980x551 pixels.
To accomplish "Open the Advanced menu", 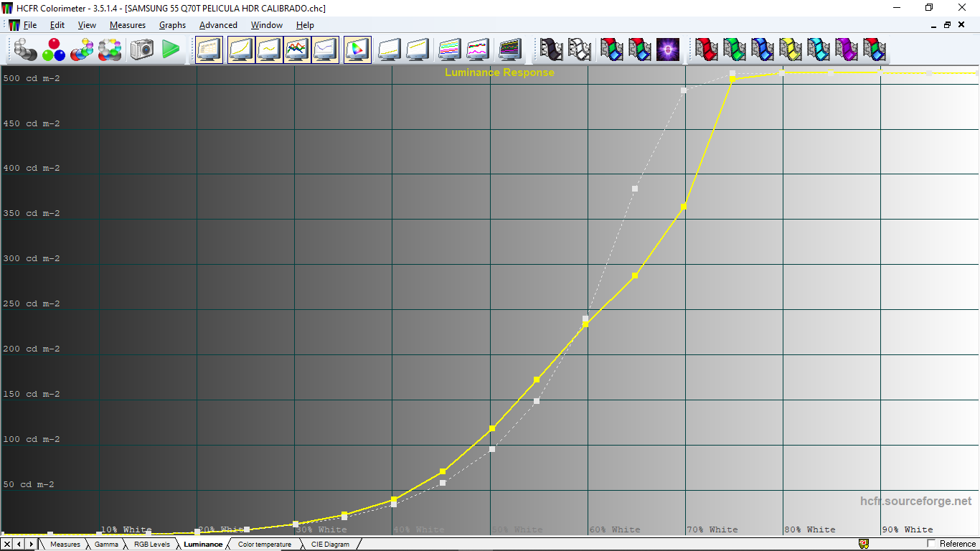I will (218, 25).
